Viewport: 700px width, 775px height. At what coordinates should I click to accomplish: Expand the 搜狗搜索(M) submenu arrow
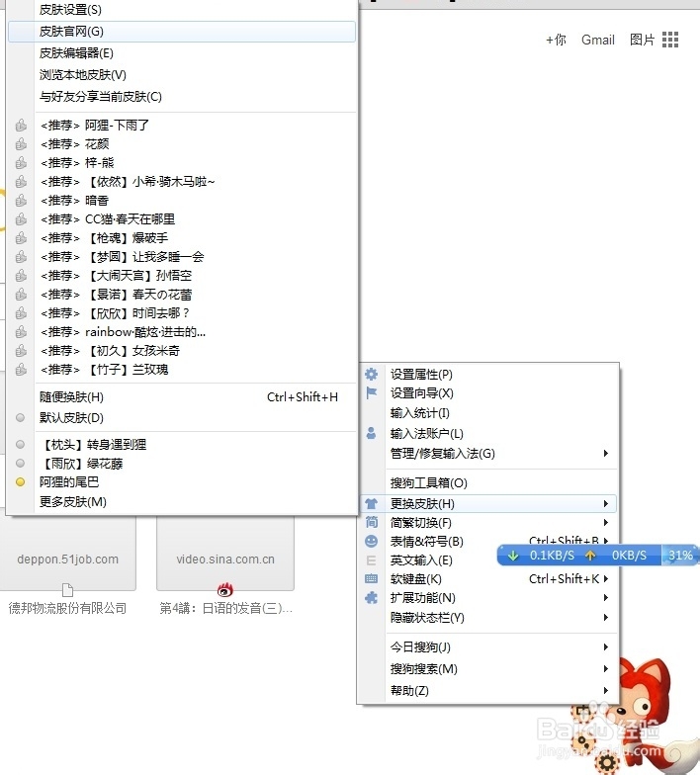click(605, 668)
